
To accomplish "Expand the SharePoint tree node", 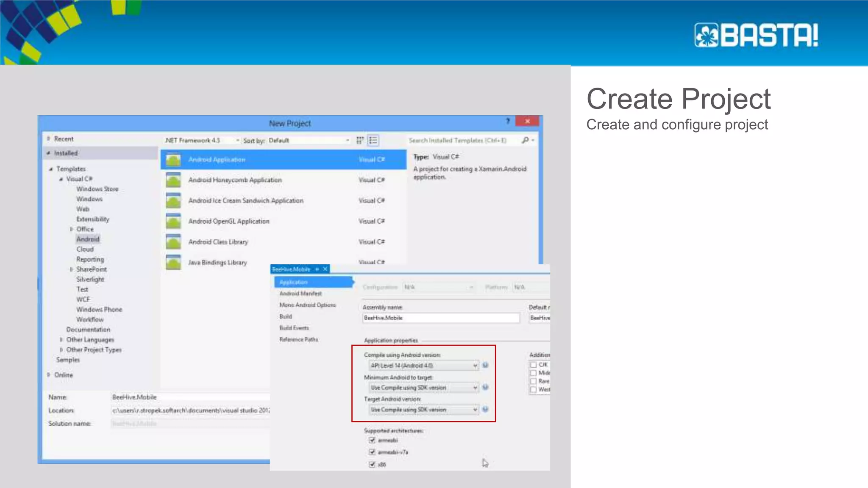I will (71, 269).
